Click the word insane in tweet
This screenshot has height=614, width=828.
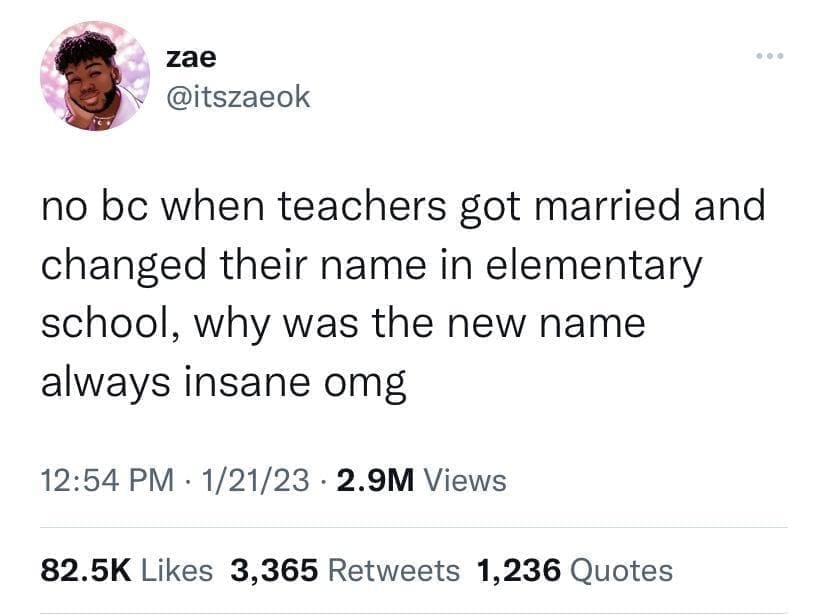tap(247, 382)
